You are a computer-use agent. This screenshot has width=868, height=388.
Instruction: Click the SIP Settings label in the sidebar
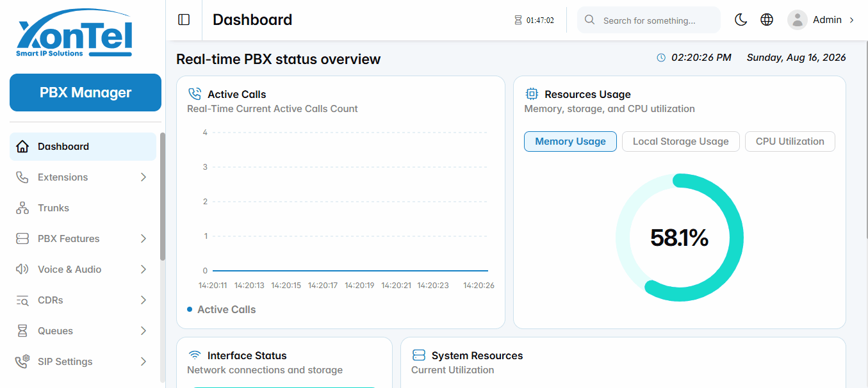coord(65,362)
